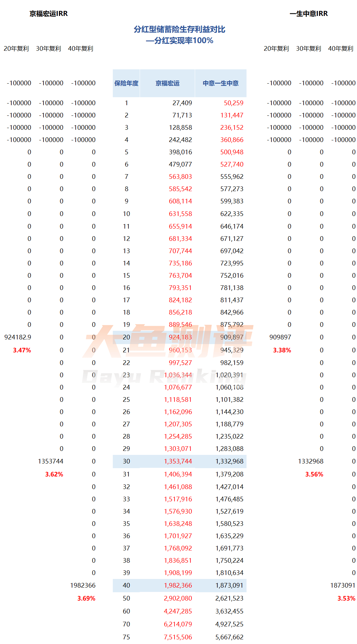357x644 pixels.
Task: Select cell value 1,768,092
Action: click(x=178, y=548)
